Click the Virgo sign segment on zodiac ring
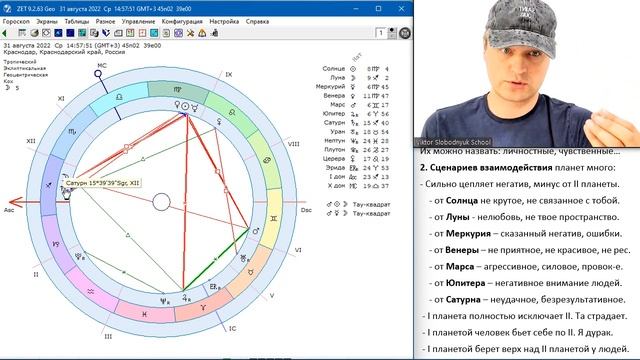The width and height of the screenshot is (640, 360). click(x=178, y=89)
